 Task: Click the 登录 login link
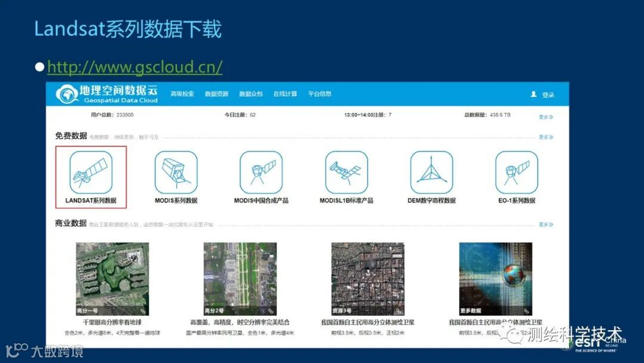(548, 95)
